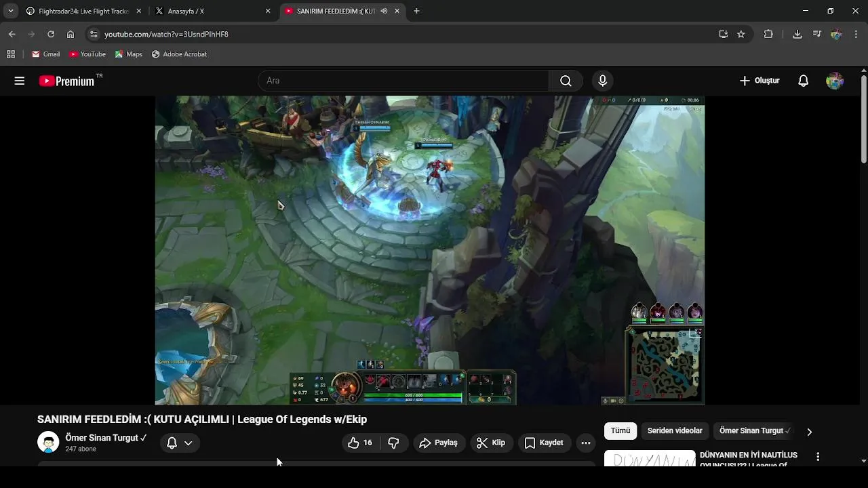
Task: Open new browser tab
Action: (416, 11)
